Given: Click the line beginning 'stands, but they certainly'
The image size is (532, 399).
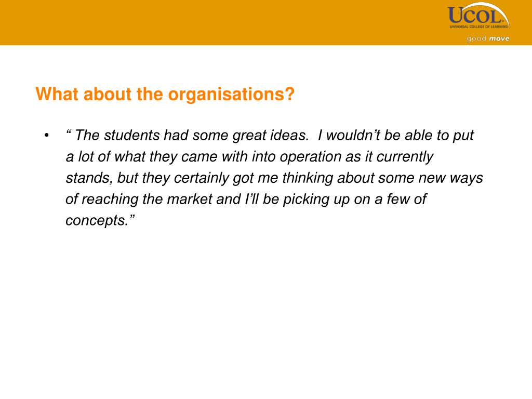Looking at the screenshot, I should 274,178.
